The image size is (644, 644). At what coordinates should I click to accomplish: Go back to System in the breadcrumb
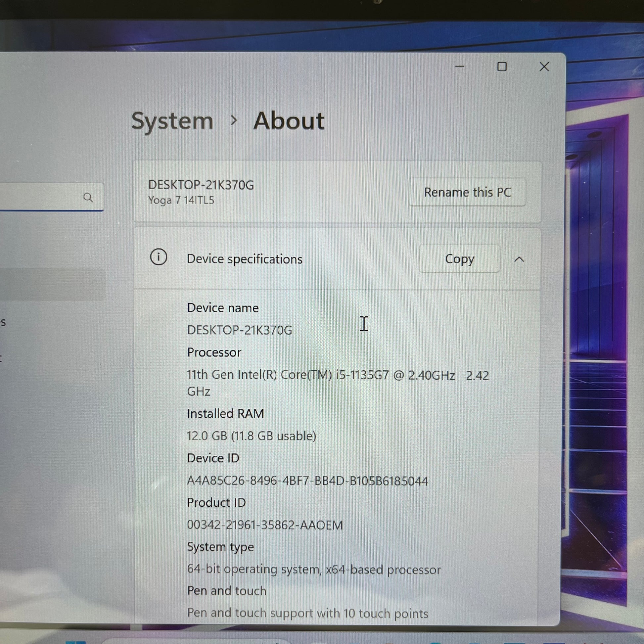pos(172,121)
